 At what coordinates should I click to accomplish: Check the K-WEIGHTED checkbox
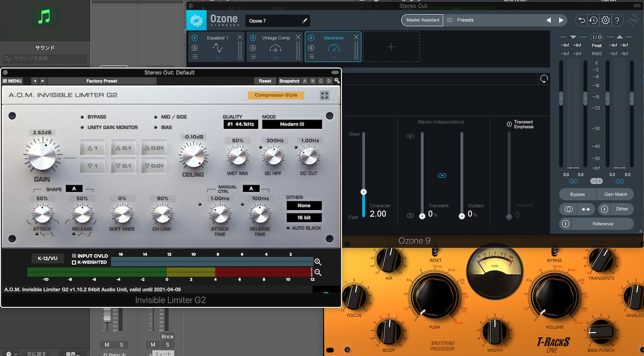point(74,263)
